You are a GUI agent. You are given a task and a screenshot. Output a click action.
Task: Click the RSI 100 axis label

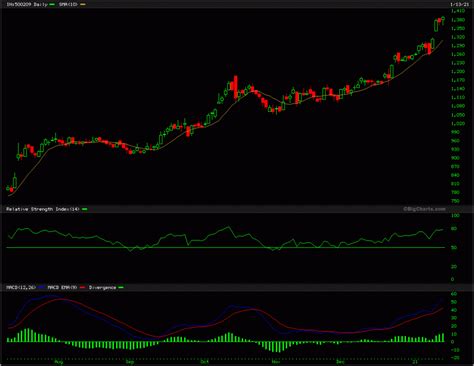click(x=455, y=216)
